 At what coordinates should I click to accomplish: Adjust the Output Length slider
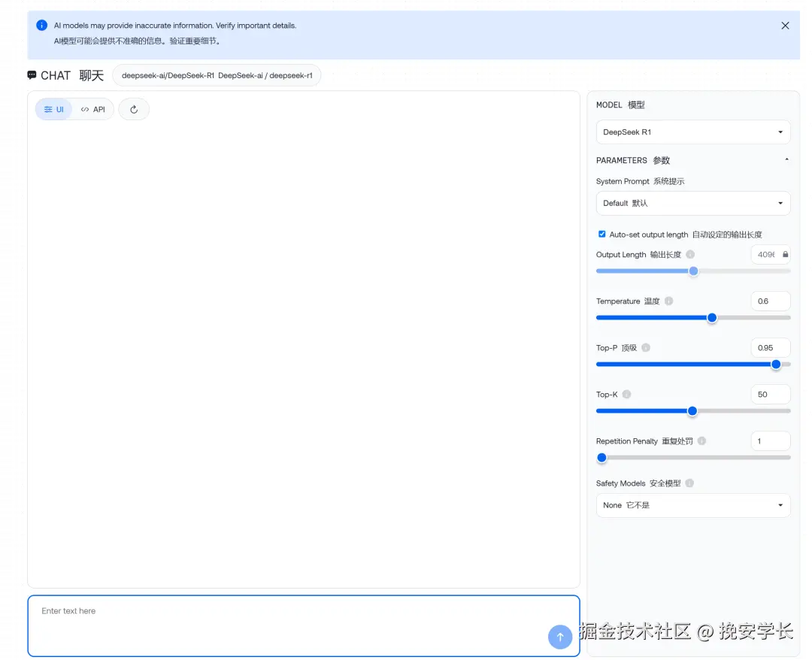point(693,271)
